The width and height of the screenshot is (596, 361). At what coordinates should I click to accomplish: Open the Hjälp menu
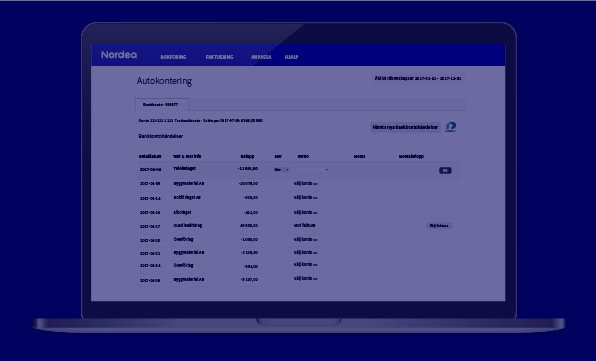pos(292,57)
